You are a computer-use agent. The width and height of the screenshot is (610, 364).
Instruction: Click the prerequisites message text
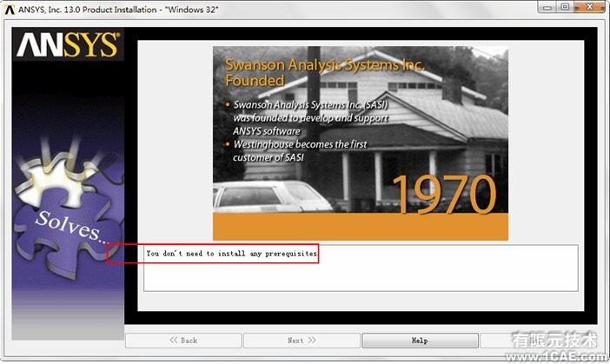pyautogui.click(x=231, y=254)
